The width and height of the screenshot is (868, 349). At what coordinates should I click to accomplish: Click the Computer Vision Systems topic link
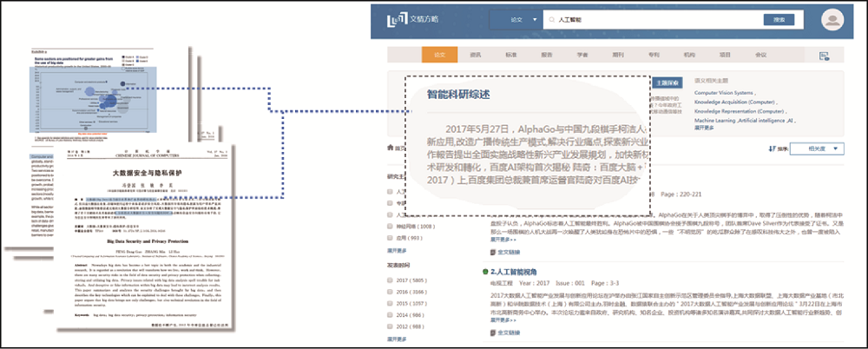pyautogui.click(x=723, y=93)
